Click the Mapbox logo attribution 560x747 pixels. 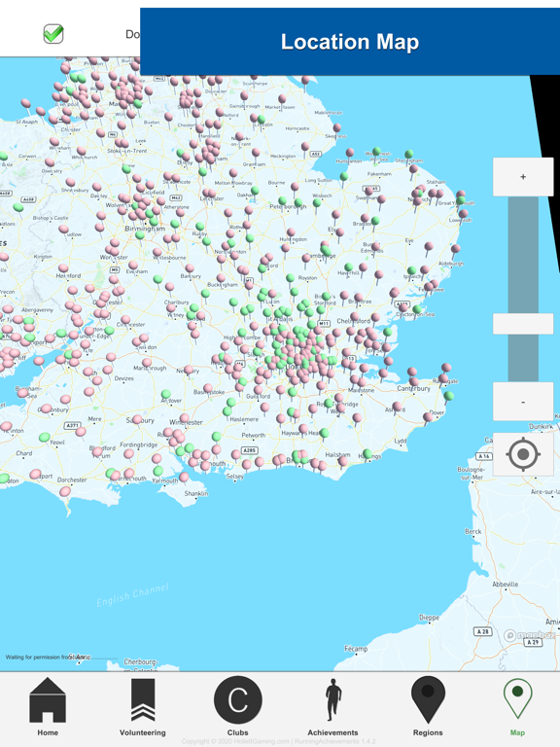point(529,635)
